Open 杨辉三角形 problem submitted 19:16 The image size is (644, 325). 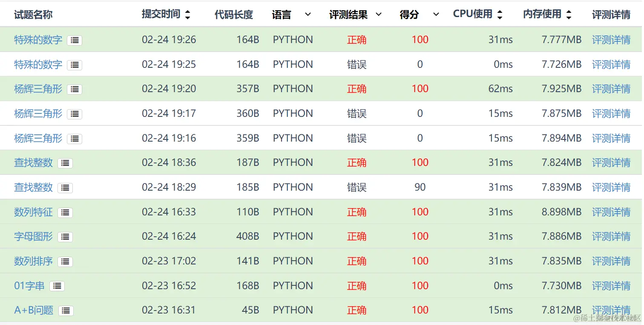[38, 139]
